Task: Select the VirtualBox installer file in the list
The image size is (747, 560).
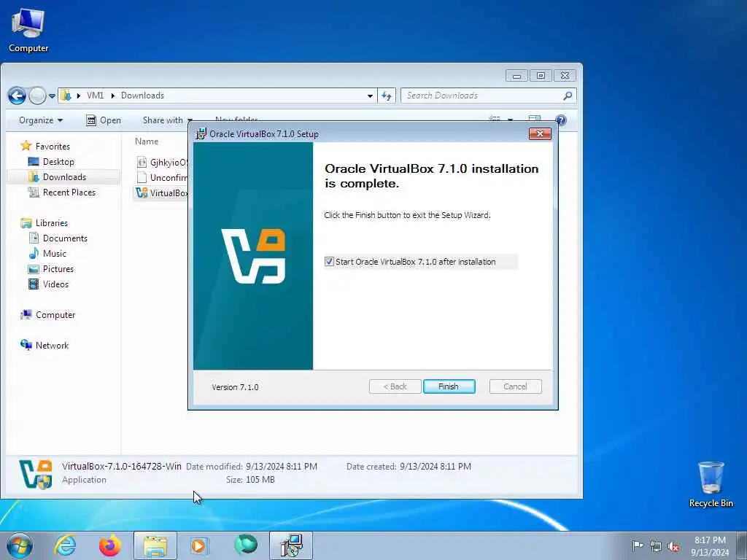Action: tap(162, 192)
